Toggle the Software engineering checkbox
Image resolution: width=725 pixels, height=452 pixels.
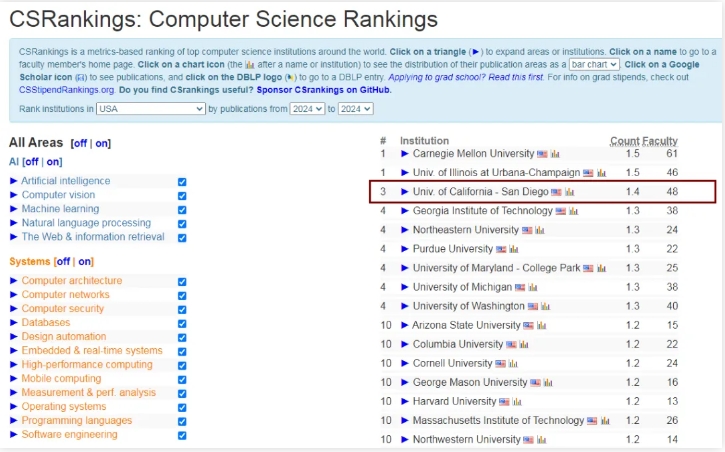[182, 435]
